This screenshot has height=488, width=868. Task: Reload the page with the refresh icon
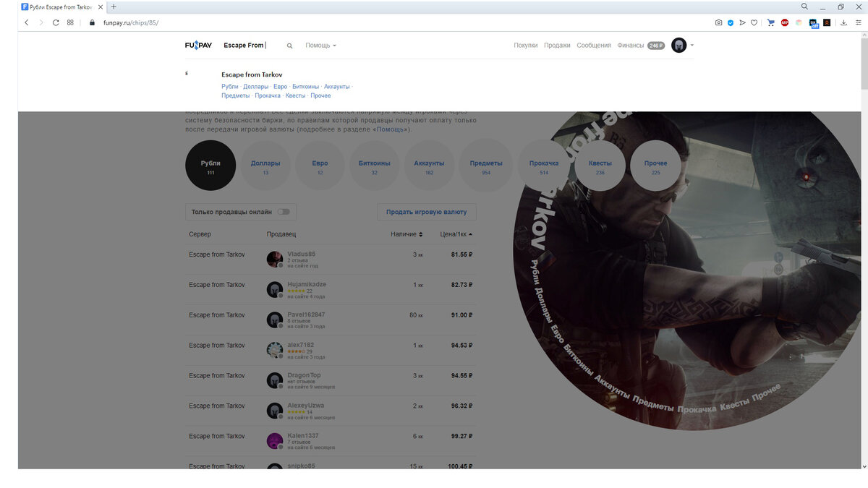56,22
